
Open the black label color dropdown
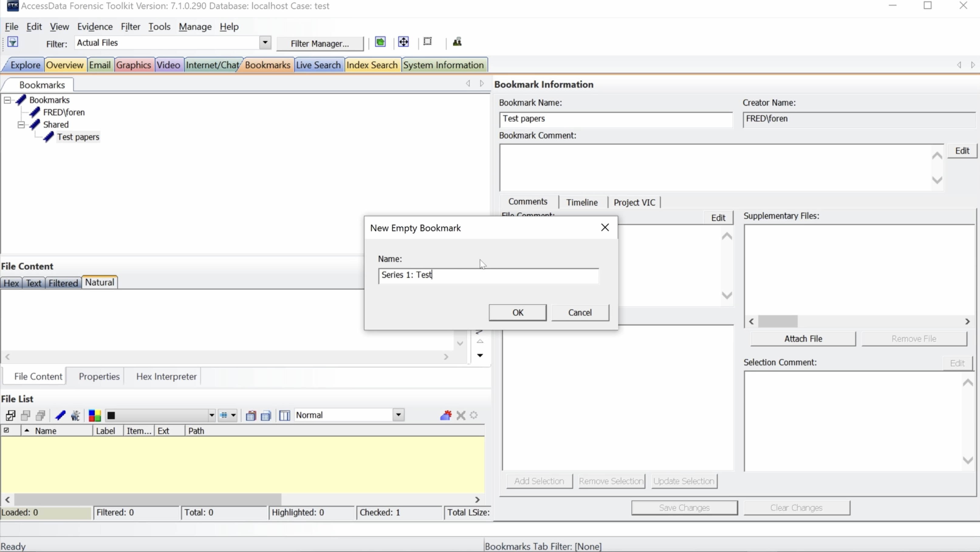[211, 415]
